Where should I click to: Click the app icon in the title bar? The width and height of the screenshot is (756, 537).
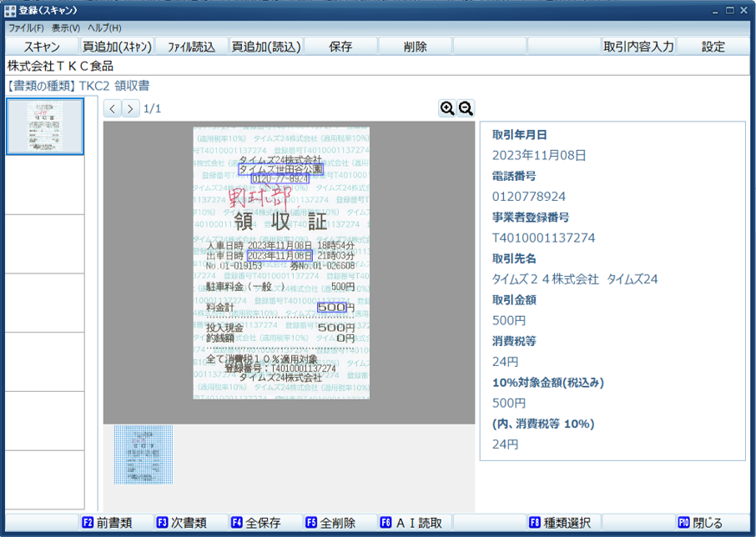coord(10,11)
